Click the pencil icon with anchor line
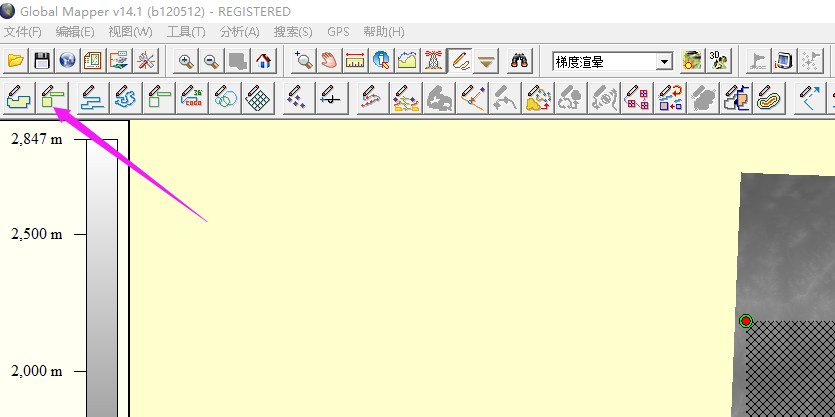The image size is (835, 417). pyautogui.click(x=332, y=97)
